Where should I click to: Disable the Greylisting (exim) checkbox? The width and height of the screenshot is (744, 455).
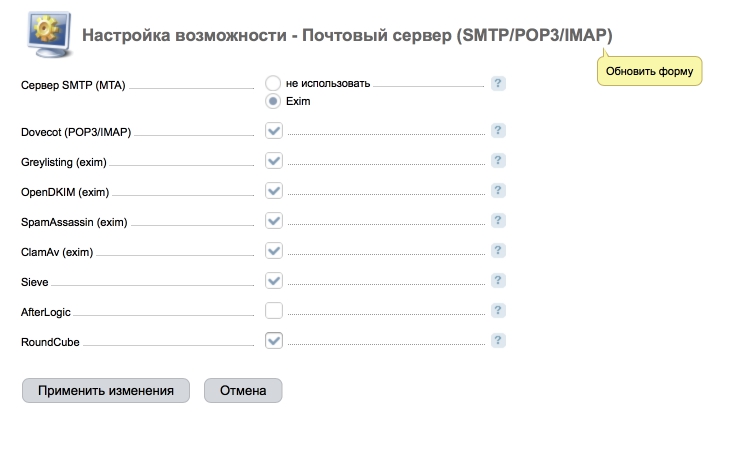click(274, 161)
